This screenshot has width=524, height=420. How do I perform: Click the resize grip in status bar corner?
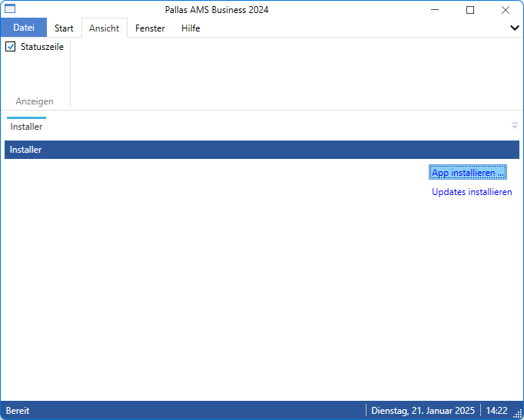click(x=518, y=413)
